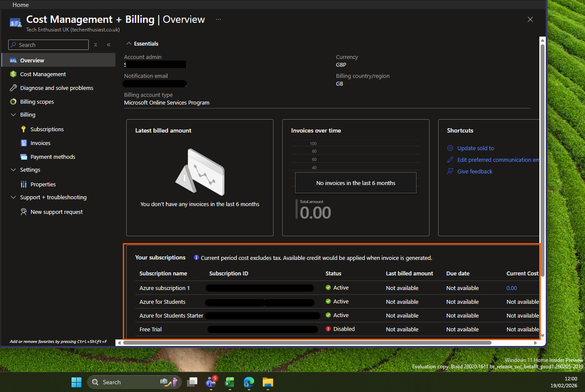Click the pencil icon for edit communication
The width and height of the screenshot is (585, 392).
(x=450, y=160)
